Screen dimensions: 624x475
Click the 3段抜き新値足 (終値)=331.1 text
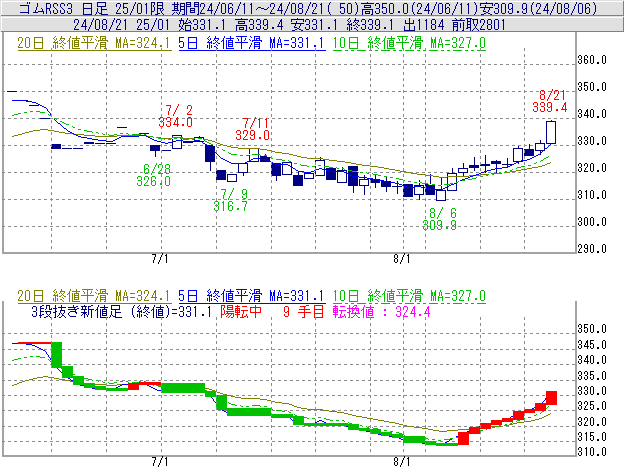pyautogui.click(x=121, y=311)
